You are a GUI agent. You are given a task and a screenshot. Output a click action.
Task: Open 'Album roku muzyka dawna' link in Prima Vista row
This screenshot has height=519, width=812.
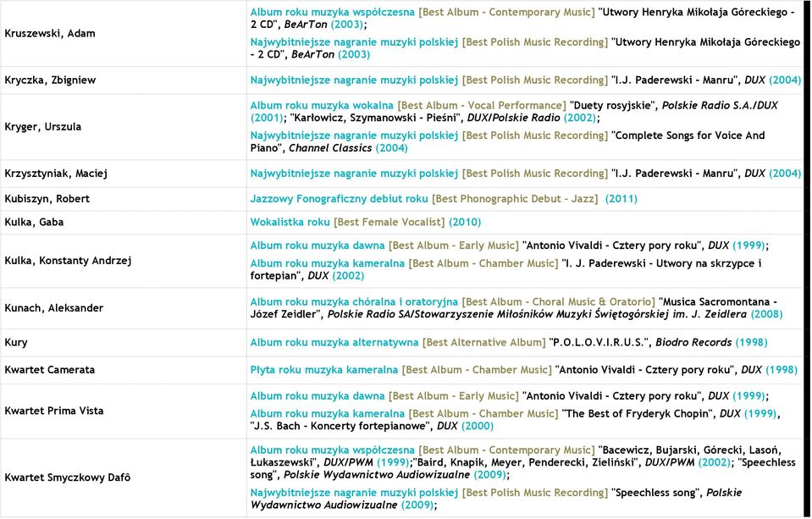point(318,396)
